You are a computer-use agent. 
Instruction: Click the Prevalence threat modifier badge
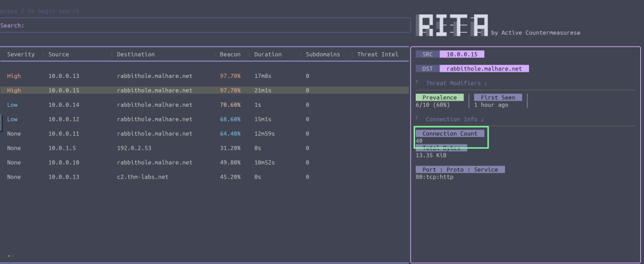click(440, 97)
